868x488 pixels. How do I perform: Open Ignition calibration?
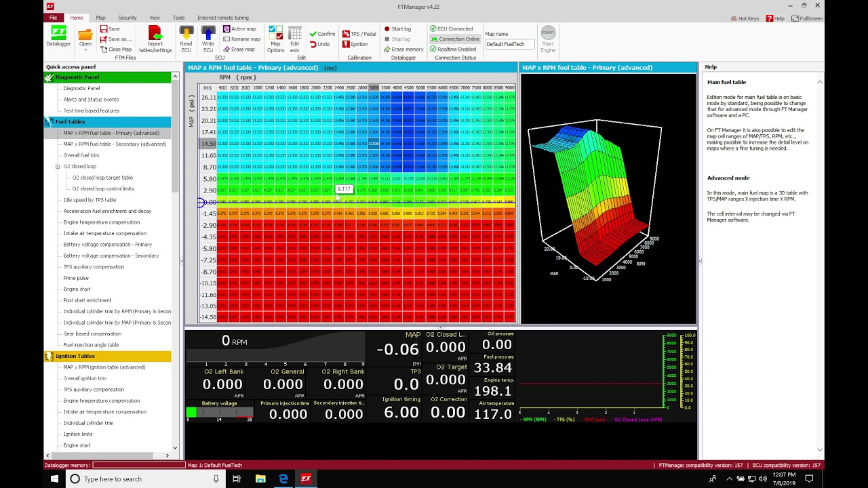tap(355, 44)
